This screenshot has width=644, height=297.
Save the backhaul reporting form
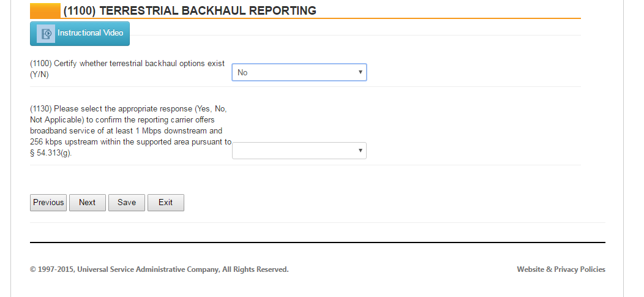tap(127, 203)
